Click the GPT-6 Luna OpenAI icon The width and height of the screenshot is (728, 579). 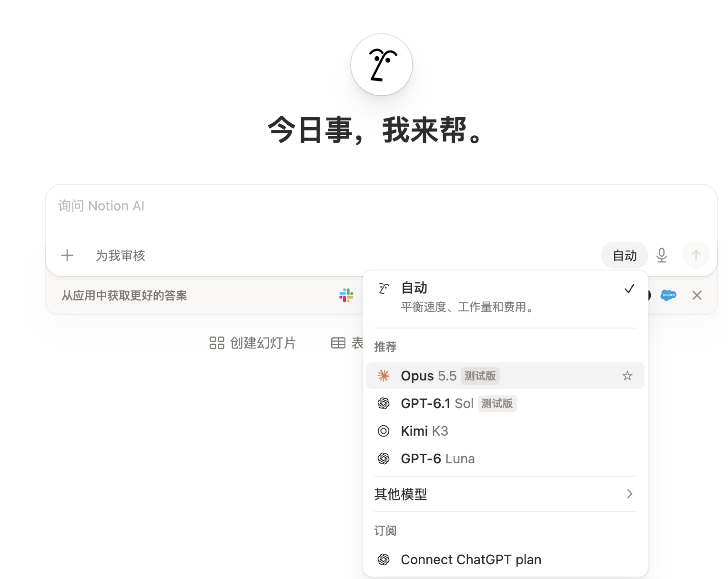pyautogui.click(x=384, y=459)
